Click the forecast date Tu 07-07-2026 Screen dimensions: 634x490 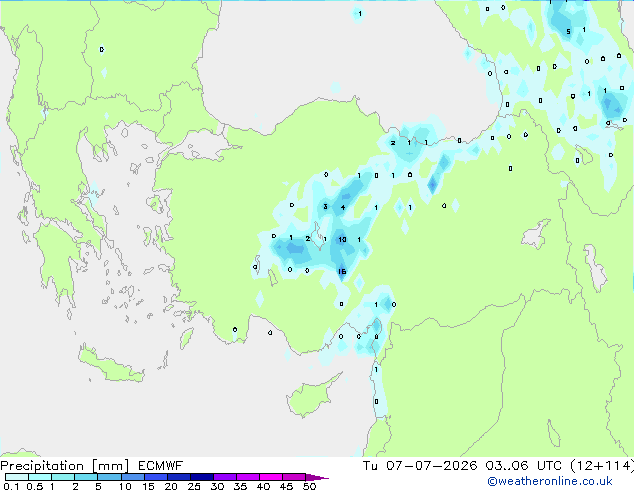[x=420, y=466]
